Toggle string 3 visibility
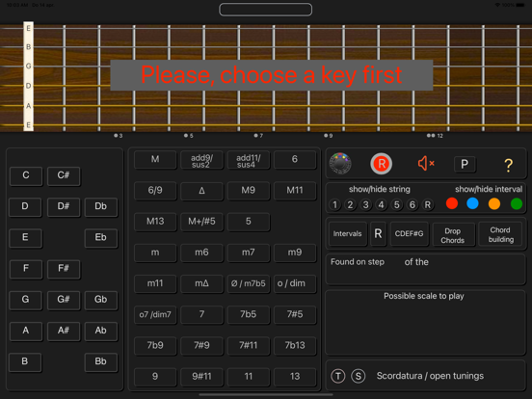The image size is (532, 399). pyautogui.click(x=366, y=204)
